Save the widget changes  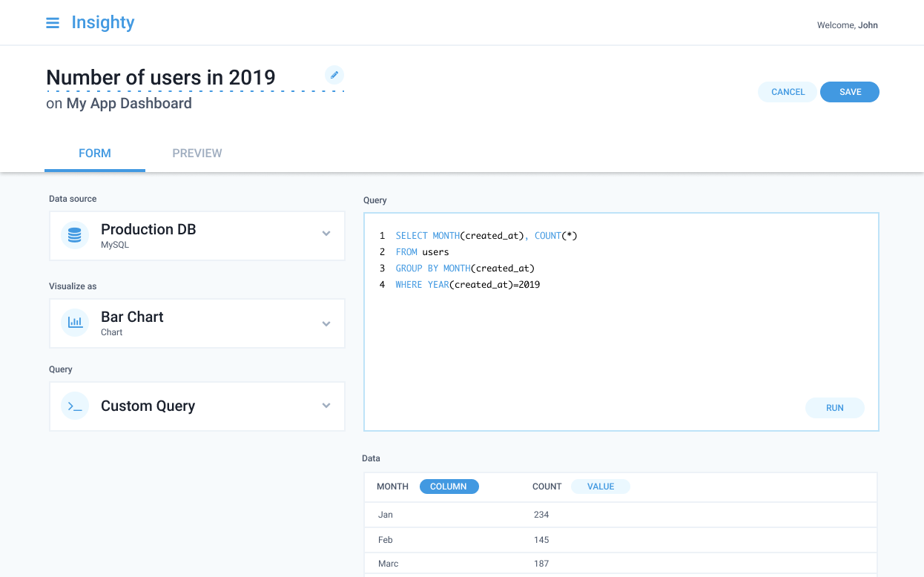(849, 91)
